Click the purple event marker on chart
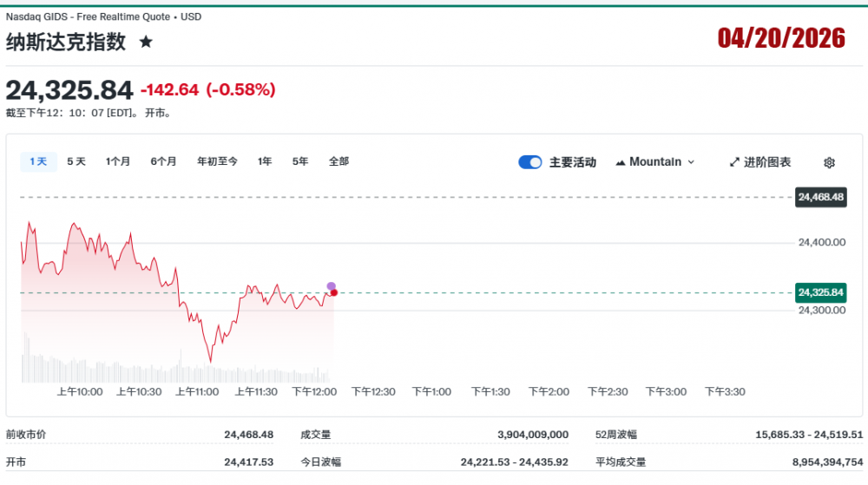 pos(331,285)
